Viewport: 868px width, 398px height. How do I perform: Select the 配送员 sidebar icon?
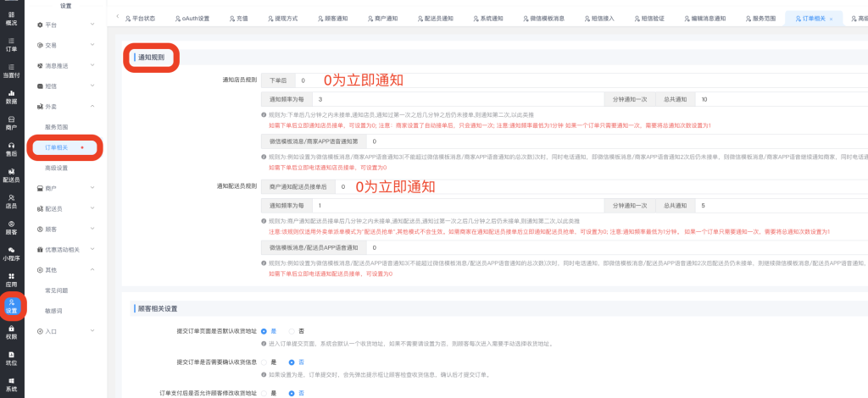pos(11,174)
